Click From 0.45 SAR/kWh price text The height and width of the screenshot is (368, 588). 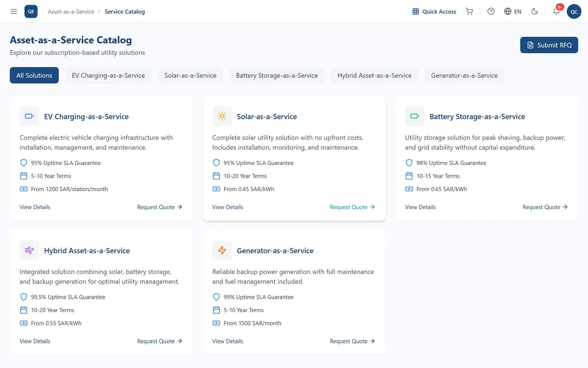(x=249, y=189)
